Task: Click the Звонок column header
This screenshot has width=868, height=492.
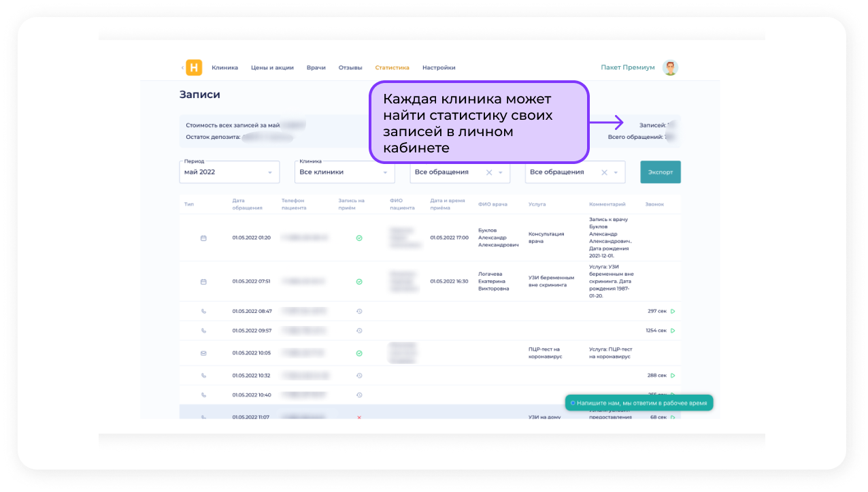Action: coord(654,204)
